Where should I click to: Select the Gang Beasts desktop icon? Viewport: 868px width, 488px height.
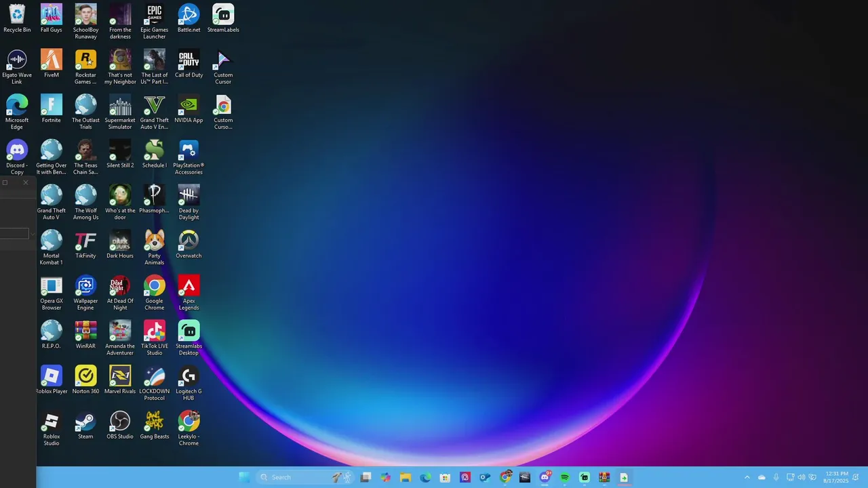(x=154, y=425)
